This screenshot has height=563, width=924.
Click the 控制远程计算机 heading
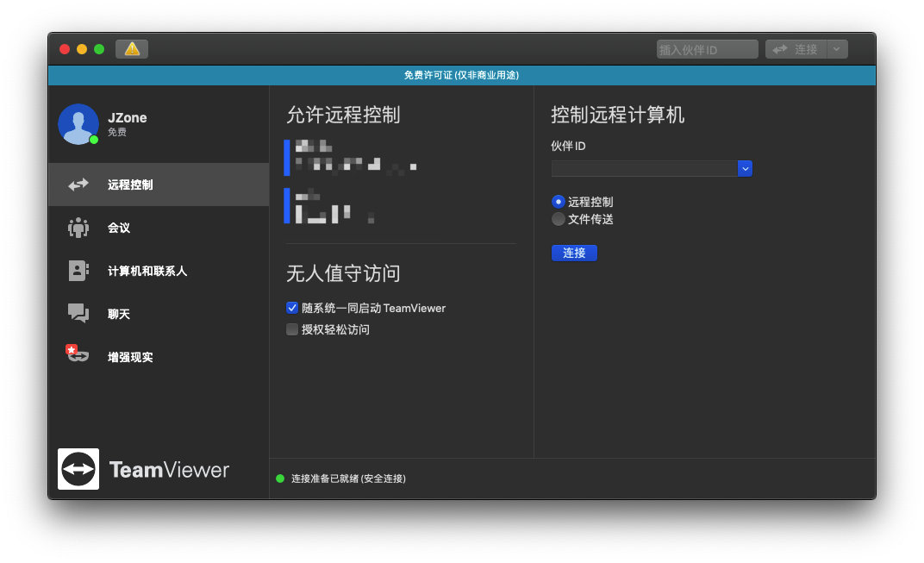[x=617, y=115]
